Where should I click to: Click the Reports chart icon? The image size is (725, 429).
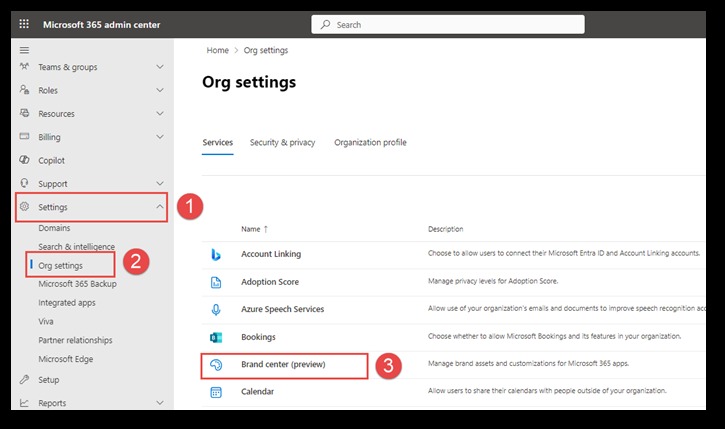tap(25, 403)
